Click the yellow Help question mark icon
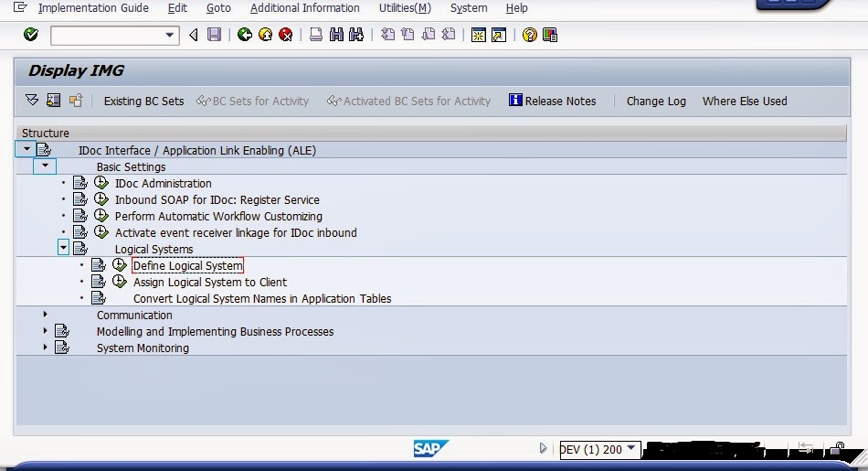Image resolution: width=868 pixels, height=471 pixels. point(530,35)
